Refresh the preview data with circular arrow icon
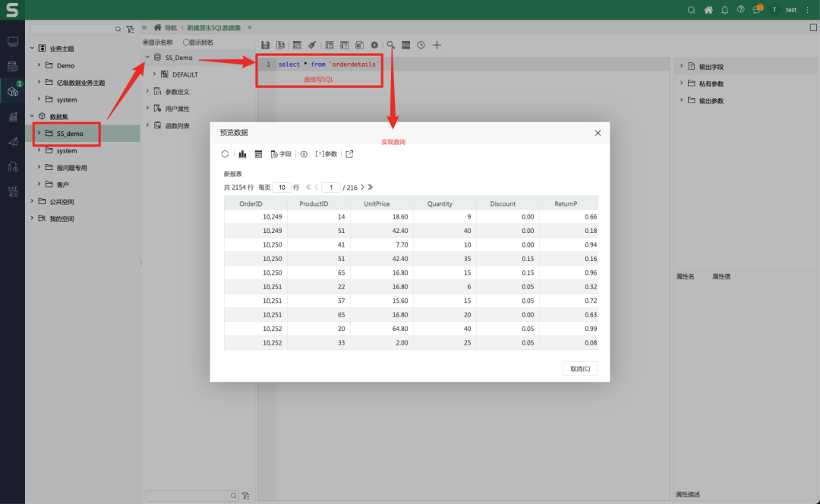The height and width of the screenshot is (504, 820). tap(225, 154)
